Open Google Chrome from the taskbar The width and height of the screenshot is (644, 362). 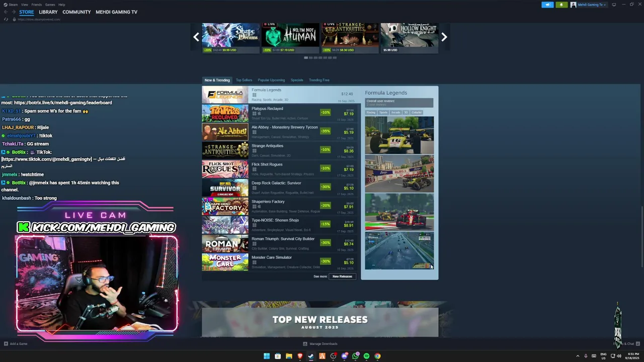click(377, 356)
